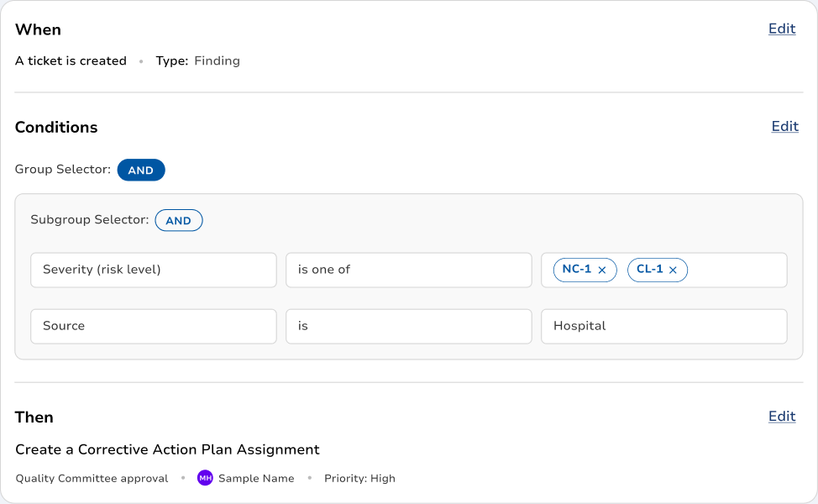
Task: Click the severity values multi-select field
Action: (x=664, y=270)
